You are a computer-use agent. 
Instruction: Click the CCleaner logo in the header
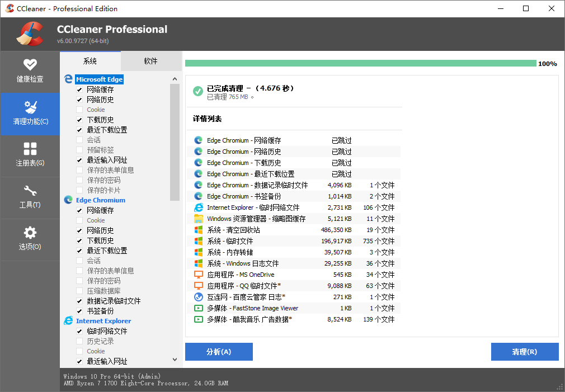tap(30, 34)
